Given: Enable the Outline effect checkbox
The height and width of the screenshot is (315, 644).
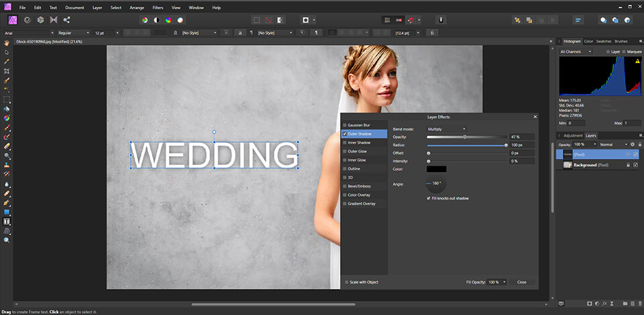Looking at the screenshot, I should [345, 169].
